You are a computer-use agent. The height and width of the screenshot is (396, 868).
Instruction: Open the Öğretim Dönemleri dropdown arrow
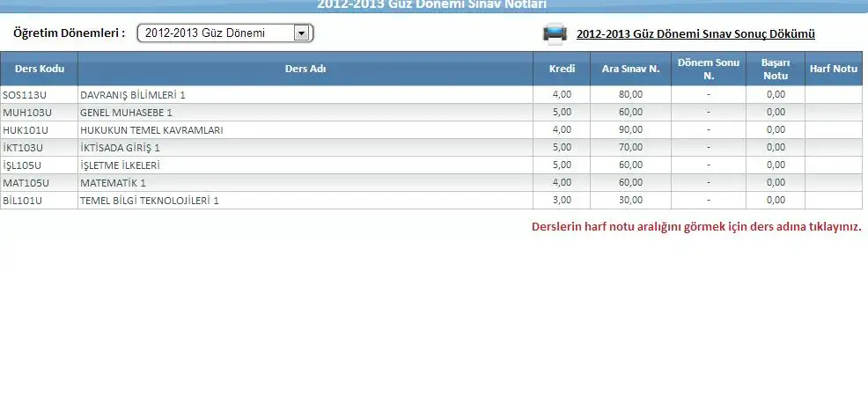(x=301, y=33)
